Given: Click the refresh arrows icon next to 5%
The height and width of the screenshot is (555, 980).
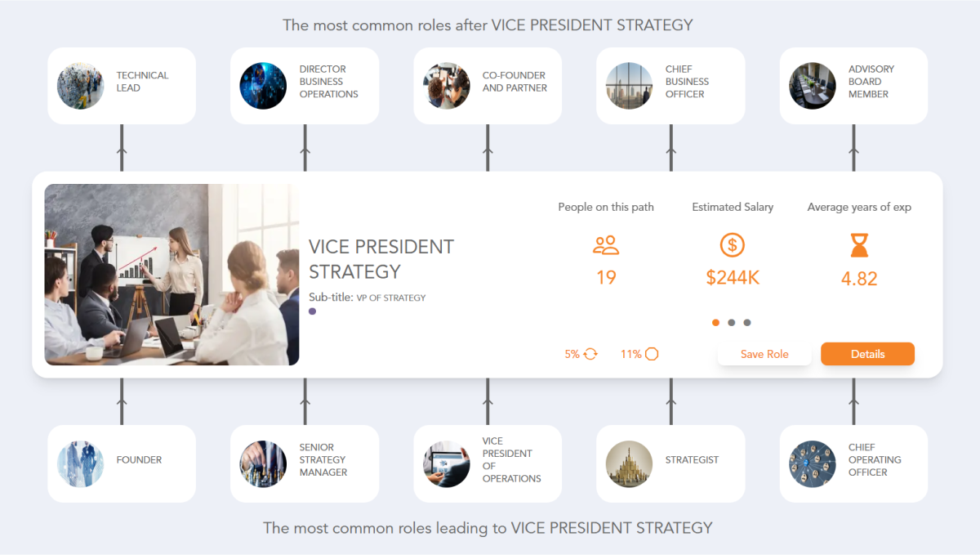Looking at the screenshot, I should [x=590, y=354].
